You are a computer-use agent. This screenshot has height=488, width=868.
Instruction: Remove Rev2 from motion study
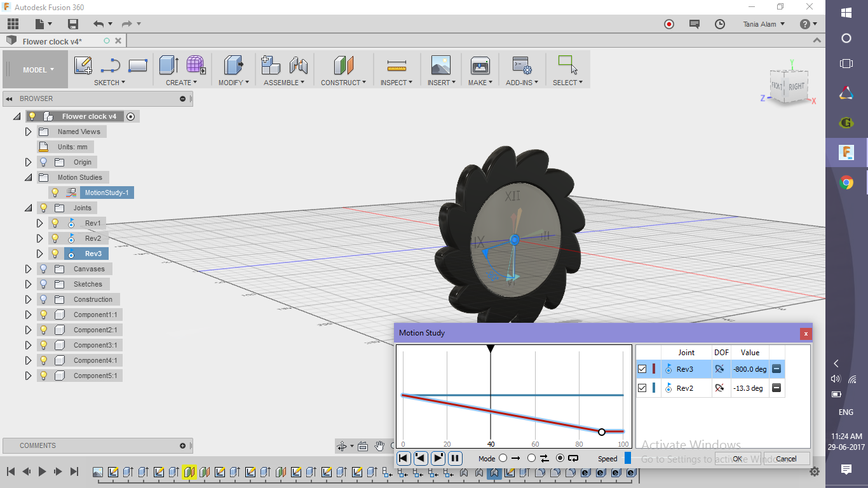tap(776, 388)
